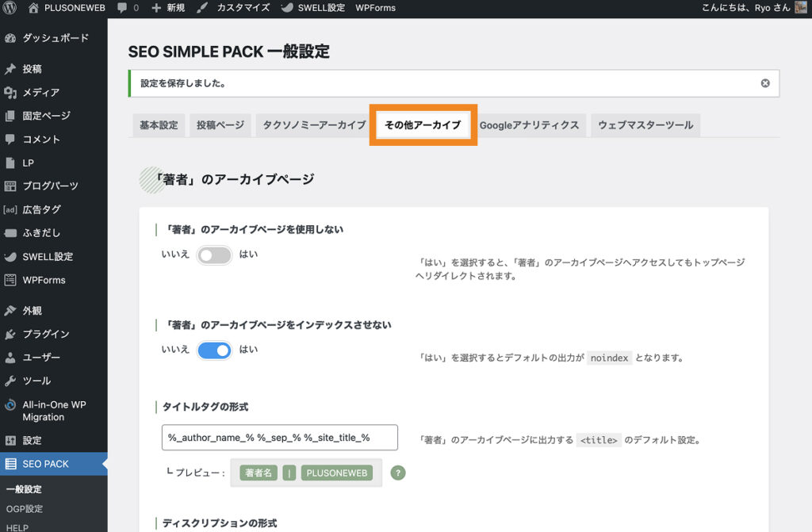812x532 pixels.
Task: Switch to the 基本設定 tab
Action: pyautogui.click(x=159, y=125)
